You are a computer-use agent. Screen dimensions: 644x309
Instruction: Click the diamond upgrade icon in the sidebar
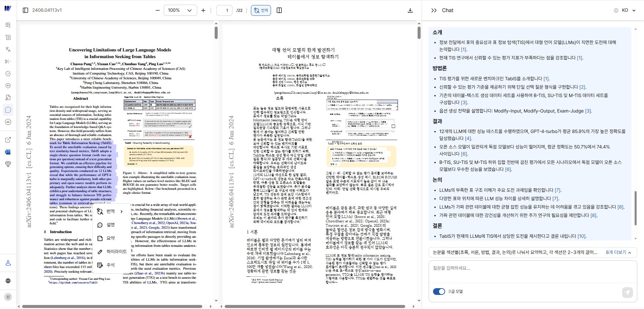click(8, 164)
